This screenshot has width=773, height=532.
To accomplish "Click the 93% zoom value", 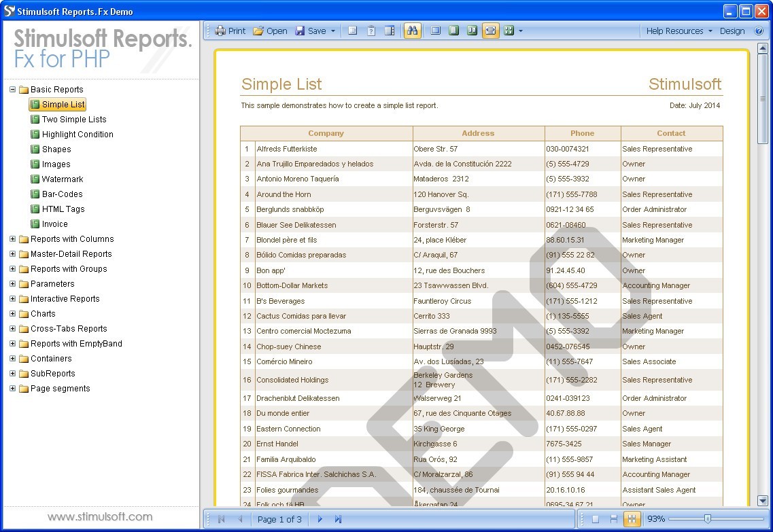I will coord(655,518).
